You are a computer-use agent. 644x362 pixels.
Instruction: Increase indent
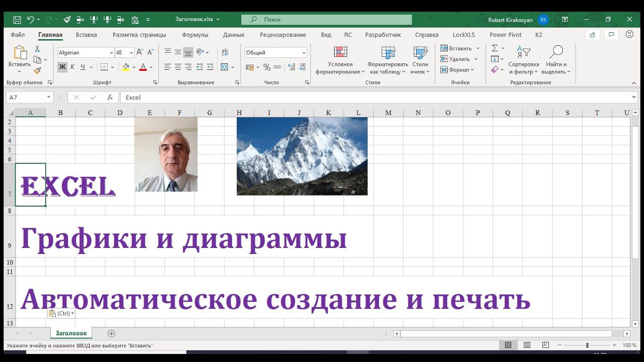click(210, 67)
